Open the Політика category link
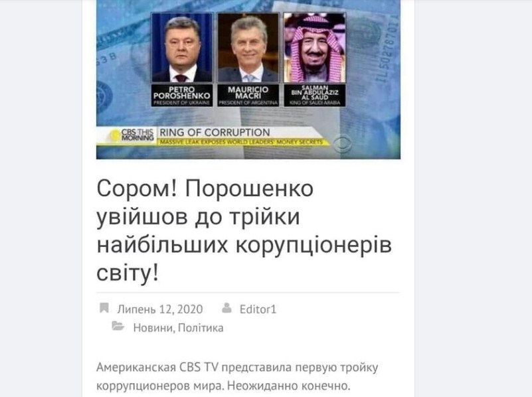The width and height of the screenshot is (532, 397). click(x=201, y=328)
